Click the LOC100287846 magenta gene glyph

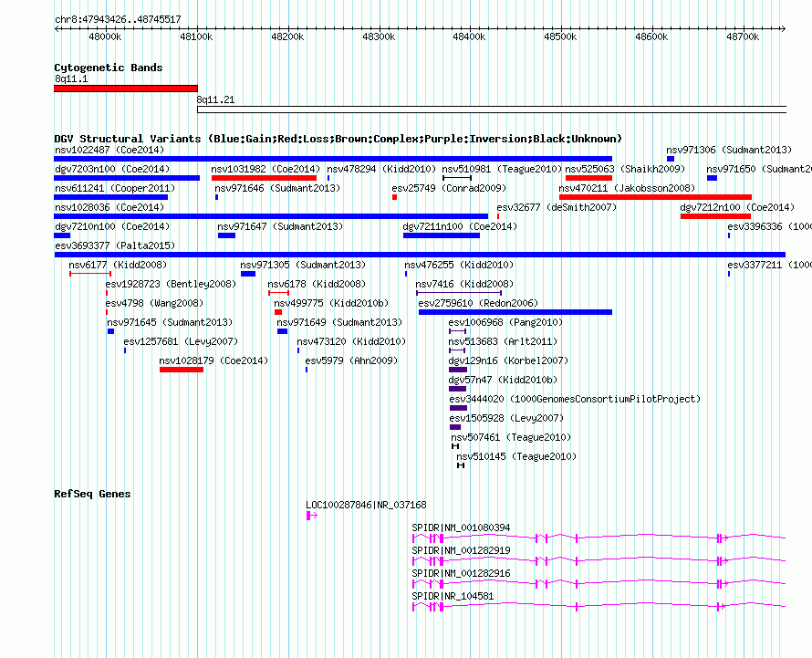coord(312,516)
